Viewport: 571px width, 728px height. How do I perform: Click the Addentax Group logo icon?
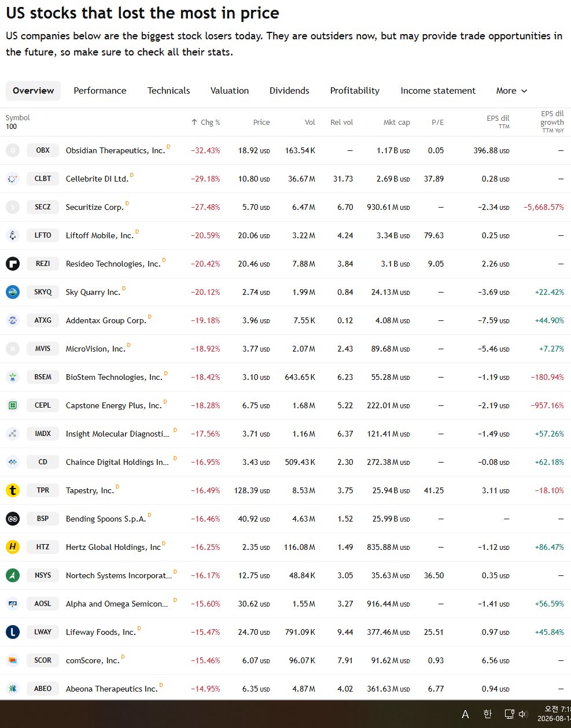click(13, 320)
